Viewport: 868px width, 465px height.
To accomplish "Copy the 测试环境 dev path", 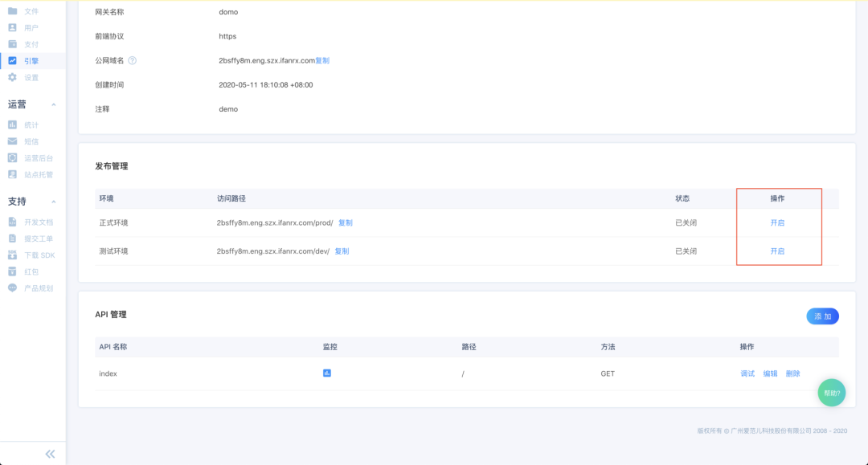I will pyautogui.click(x=342, y=251).
